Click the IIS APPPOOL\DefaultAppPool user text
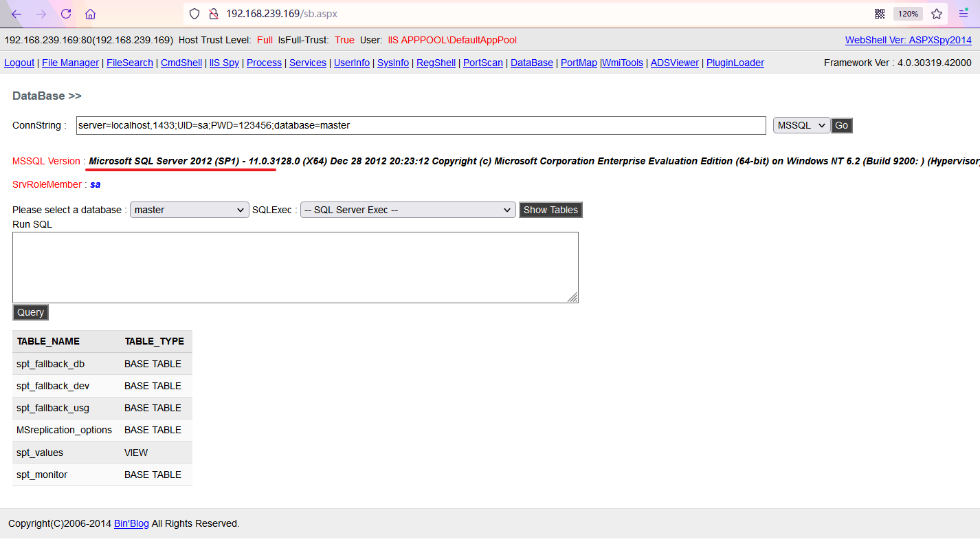This screenshot has width=980, height=544. coord(452,40)
